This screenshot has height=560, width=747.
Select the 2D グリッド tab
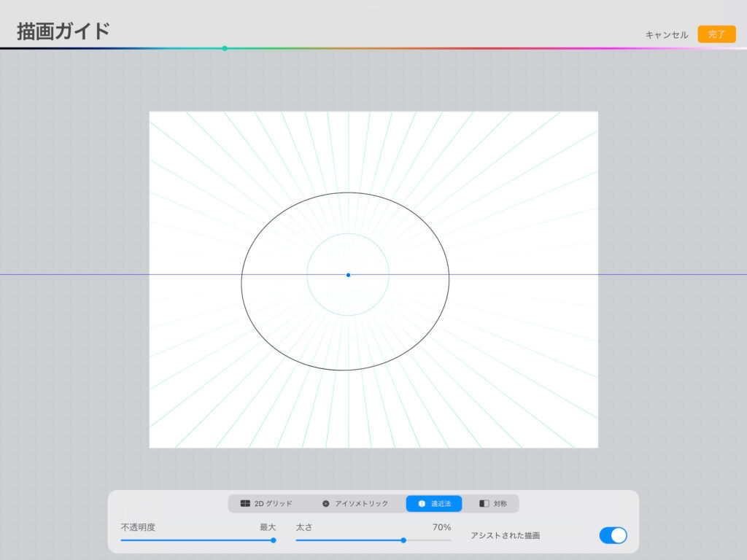266,503
